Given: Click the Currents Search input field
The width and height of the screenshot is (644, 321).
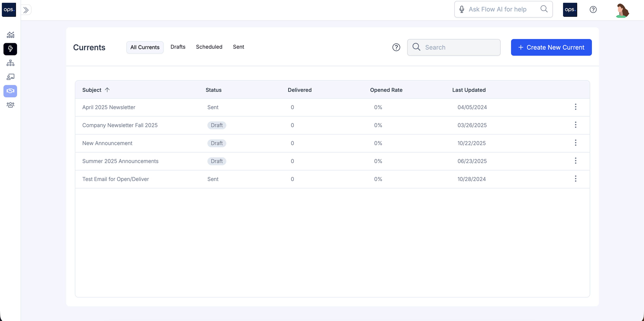Looking at the screenshot, I should (460, 47).
